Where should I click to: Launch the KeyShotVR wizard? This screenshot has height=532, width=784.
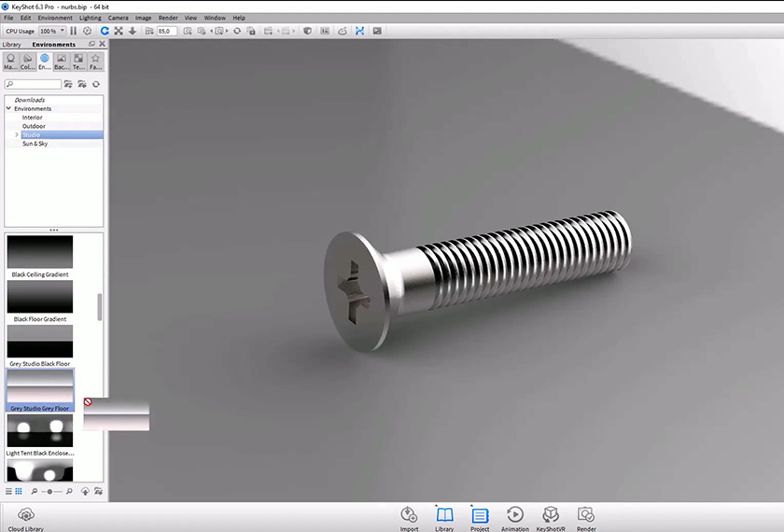[x=551, y=515]
